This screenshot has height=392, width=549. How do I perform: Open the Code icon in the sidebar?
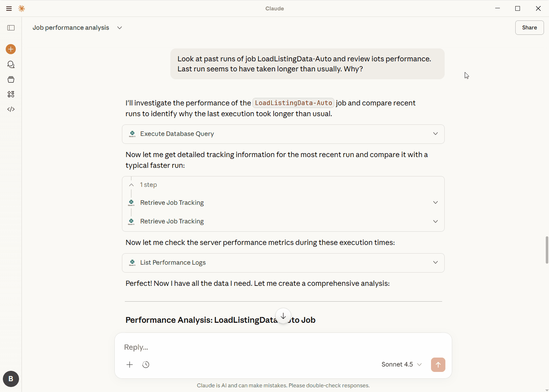coord(11,109)
